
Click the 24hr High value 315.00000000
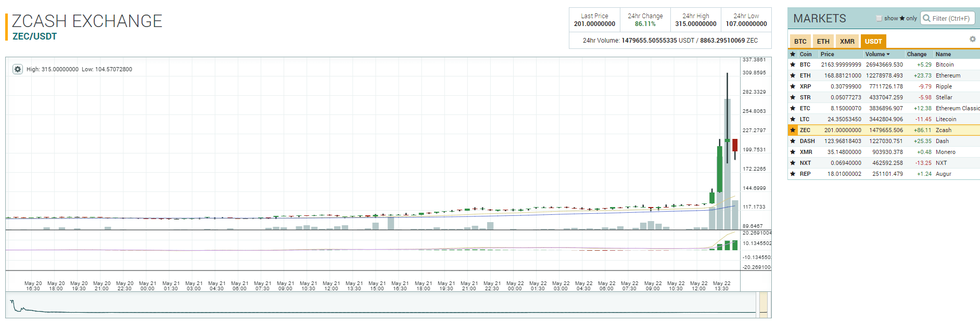pyautogui.click(x=696, y=24)
